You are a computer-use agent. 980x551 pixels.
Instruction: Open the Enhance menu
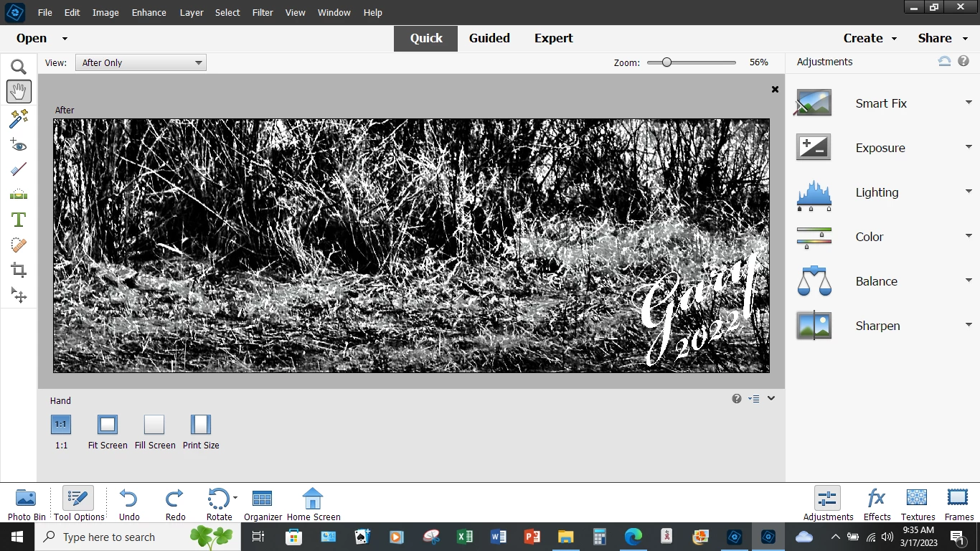coord(149,12)
